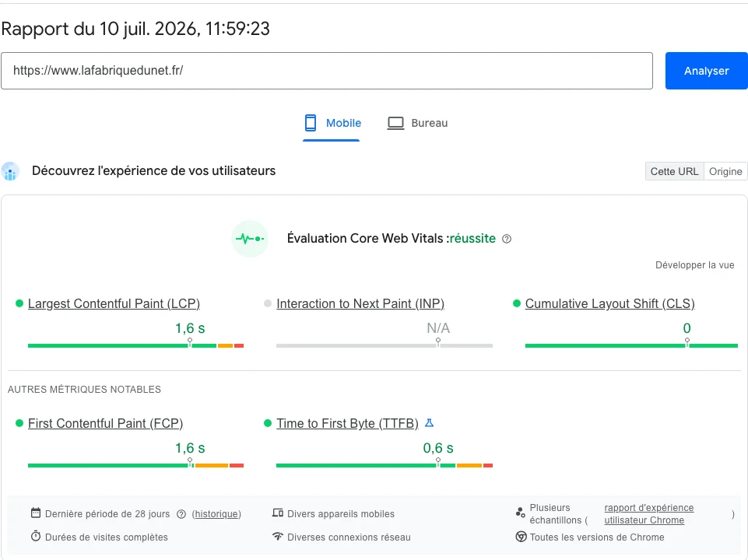
Task: Expand view with Développer la vue
Action: (694, 265)
